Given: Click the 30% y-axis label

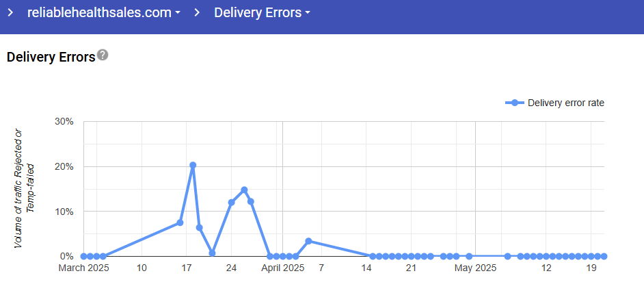Looking at the screenshot, I should (x=64, y=122).
